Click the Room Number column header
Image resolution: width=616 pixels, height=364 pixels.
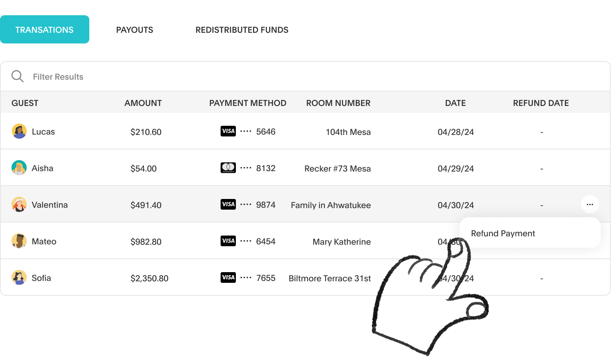338,103
